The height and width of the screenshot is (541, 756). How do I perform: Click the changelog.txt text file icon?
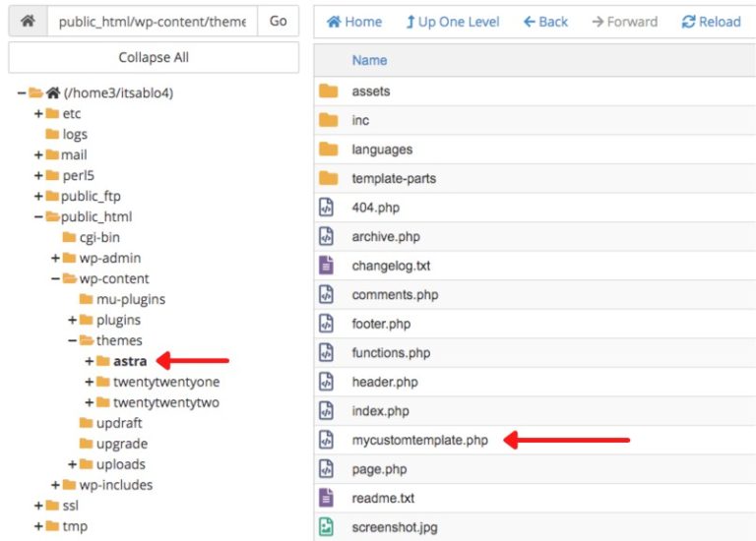click(327, 266)
